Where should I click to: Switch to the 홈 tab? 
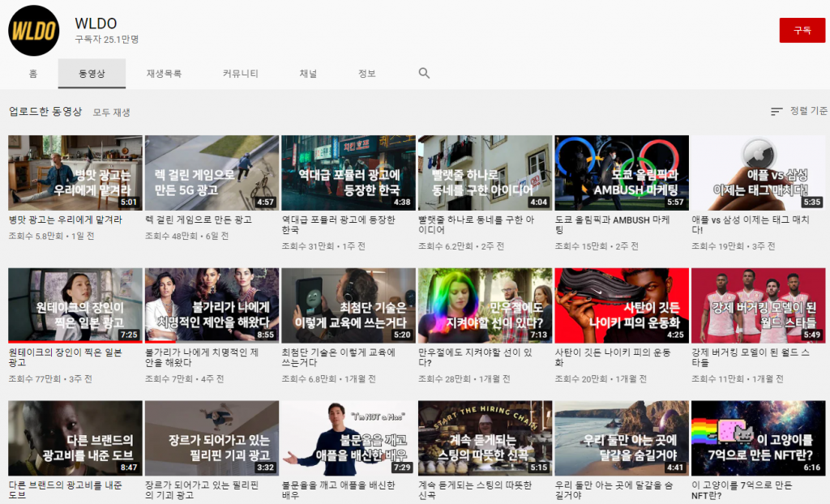32,74
